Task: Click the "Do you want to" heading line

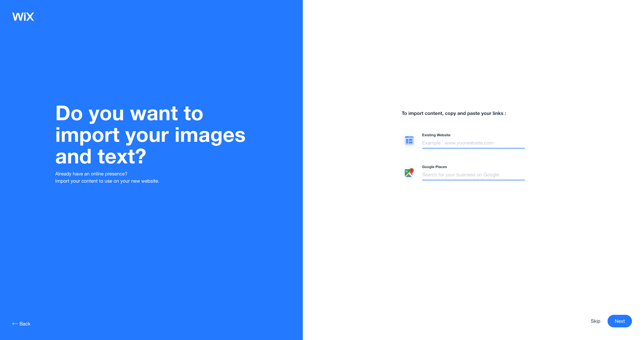Action: click(129, 113)
